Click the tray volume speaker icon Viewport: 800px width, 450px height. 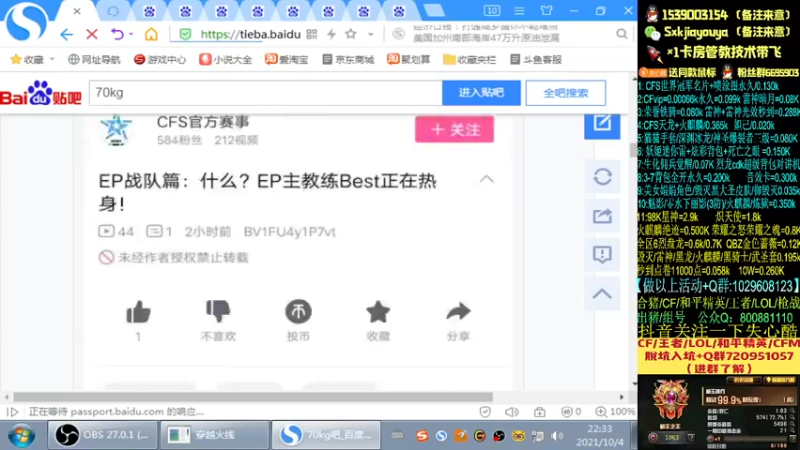pyautogui.click(x=557, y=436)
